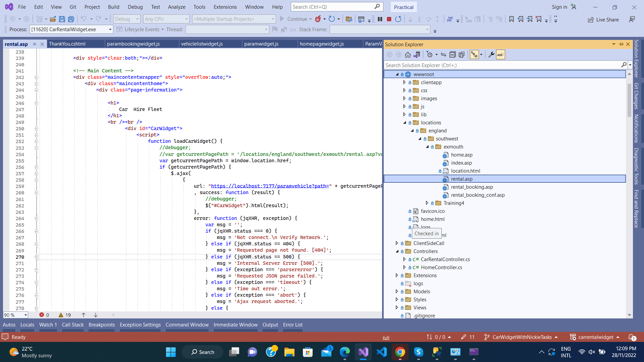Open the localhost paramvehicle URL link
Image resolution: width=644 pixels, height=362 pixels.
pos(270,186)
